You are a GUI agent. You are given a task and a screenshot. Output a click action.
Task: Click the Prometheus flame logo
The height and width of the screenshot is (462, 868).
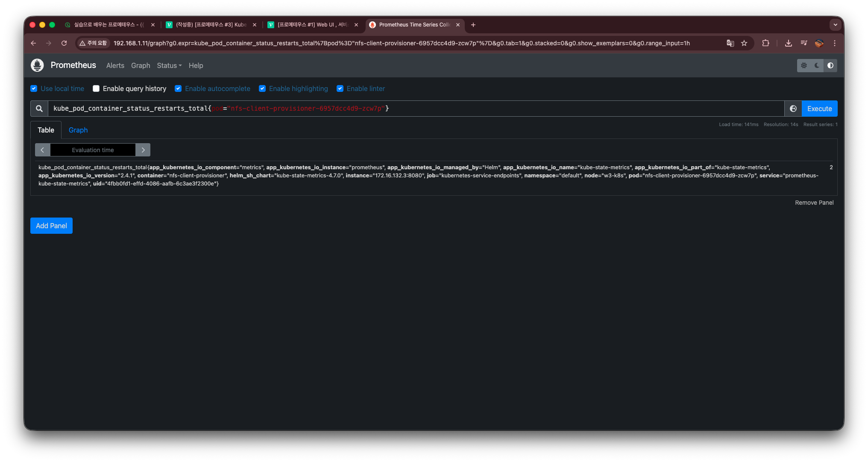point(38,65)
